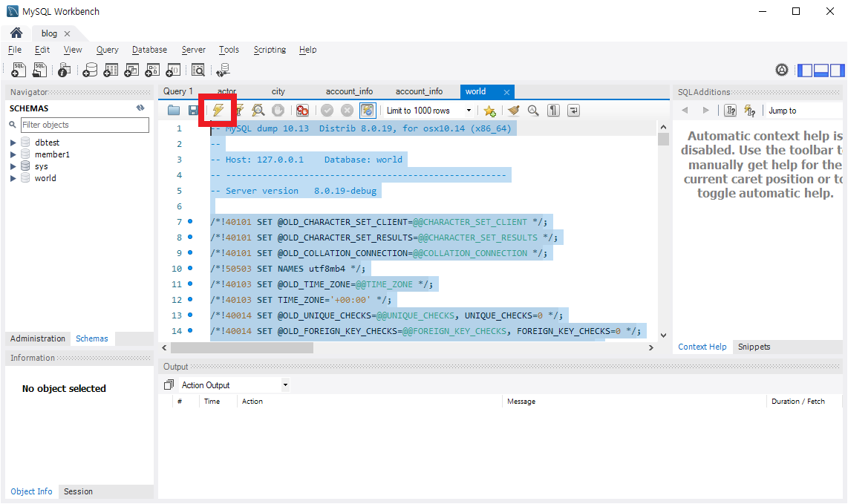The height and width of the screenshot is (504, 848).
Task: Execute the SQL script lightning icon
Action: [x=218, y=111]
